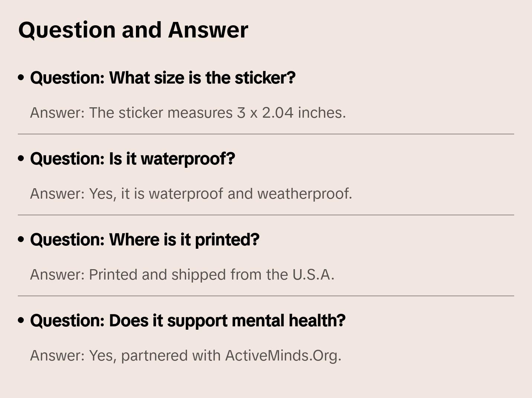Select the "What size is the sticker?" question
The height and width of the screenshot is (398, 532).
tap(163, 78)
